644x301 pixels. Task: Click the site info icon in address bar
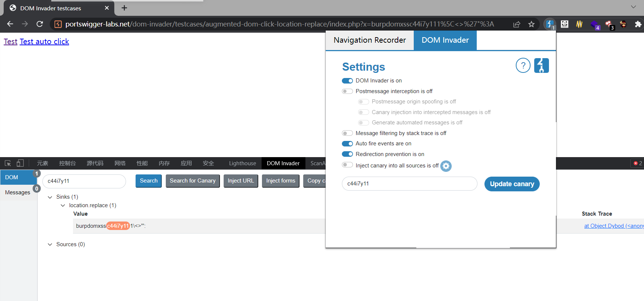click(58, 24)
